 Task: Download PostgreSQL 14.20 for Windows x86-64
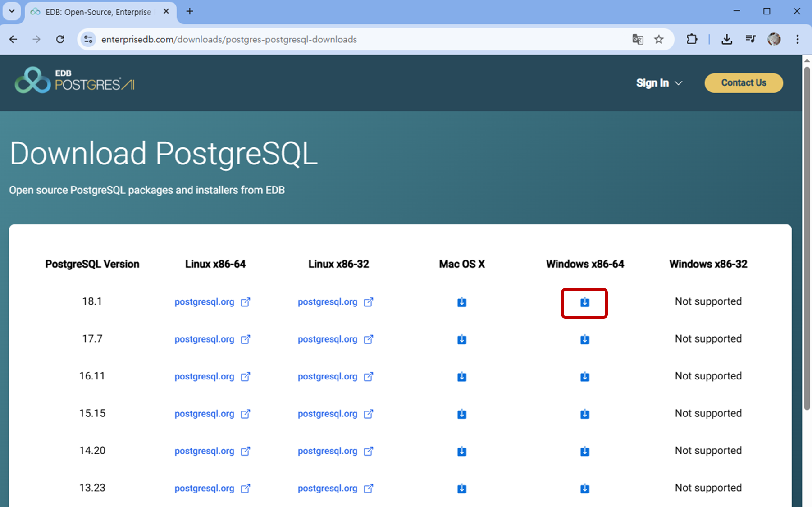584,451
